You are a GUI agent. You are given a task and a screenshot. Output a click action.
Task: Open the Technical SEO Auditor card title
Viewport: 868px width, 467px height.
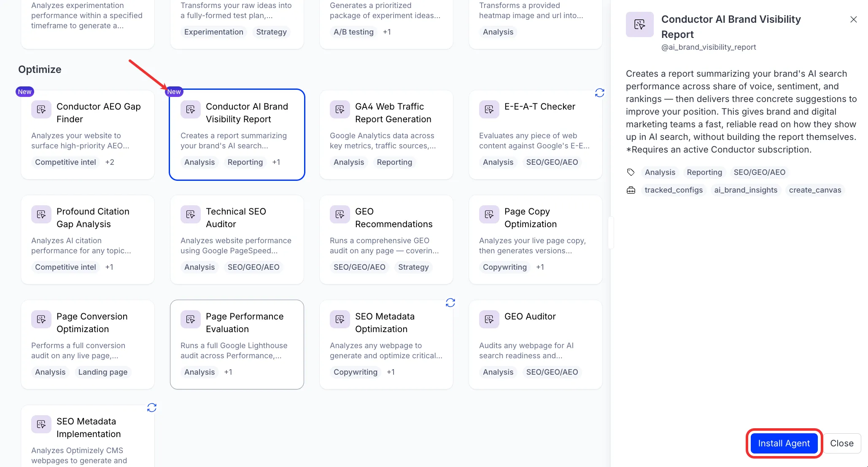tap(236, 218)
